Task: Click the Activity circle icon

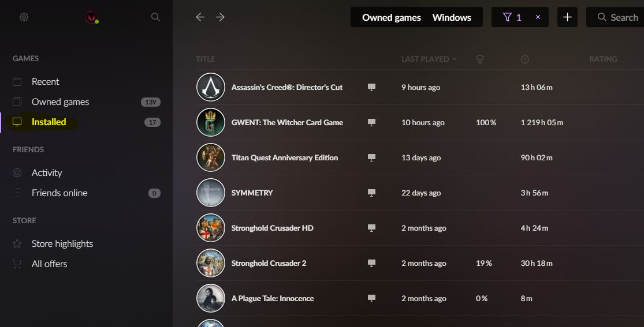Action: tap(17, 173)
